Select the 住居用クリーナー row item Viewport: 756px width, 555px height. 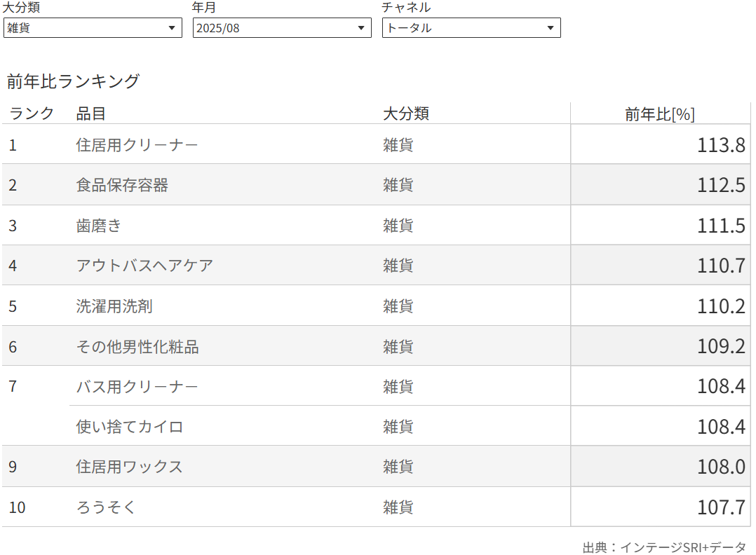coord(137,145)
